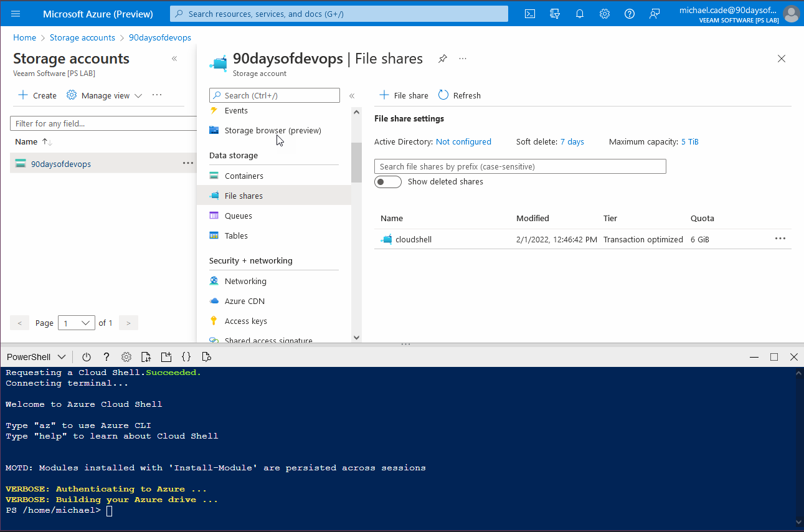The width and height of the screenshot is (804, 532).
Task: Open the PowerShell shell type dropdown
Action: (x=35, y=356)
